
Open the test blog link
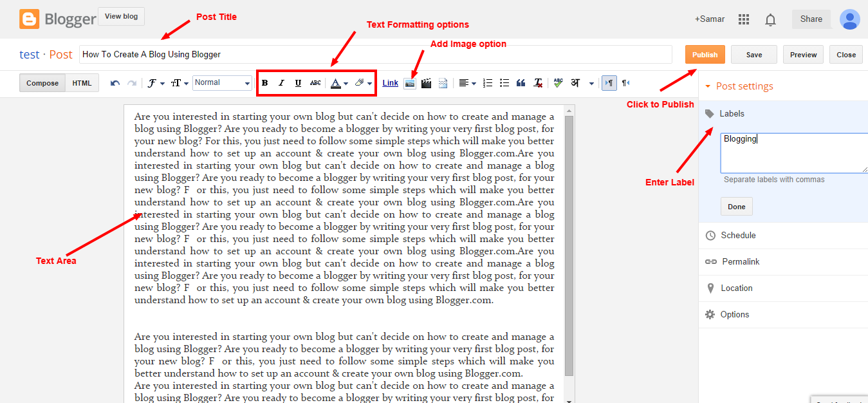pyautogui.click(x=30, y=55)
